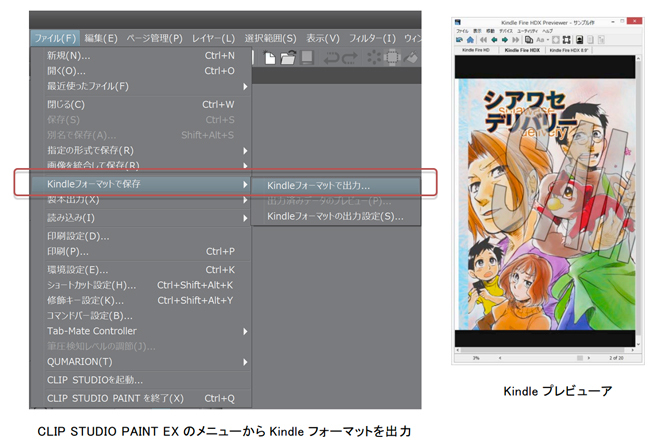Screen dimensions: 660x447
Task: Choose 印刷(P)... from File menu
Action: (x=141, y=251)
